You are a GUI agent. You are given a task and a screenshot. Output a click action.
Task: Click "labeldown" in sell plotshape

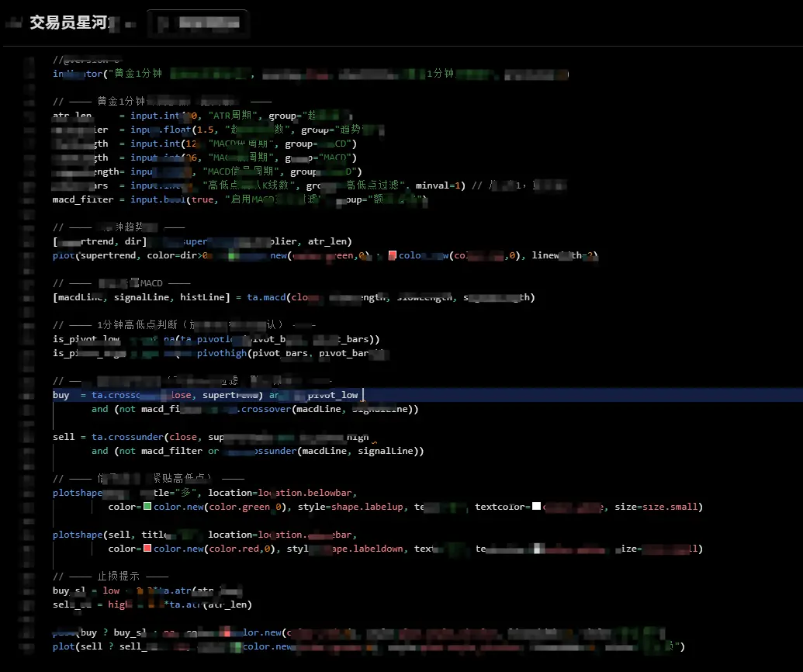point(378,549)
